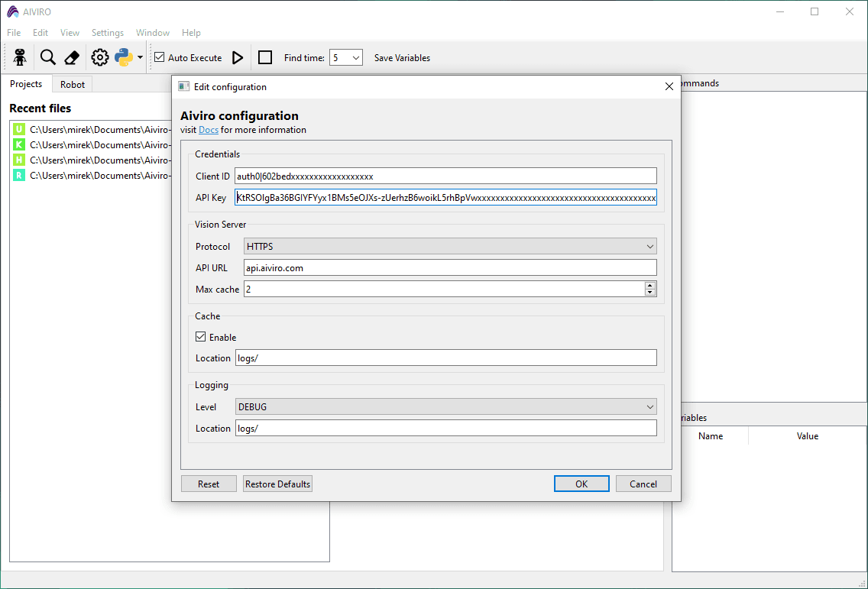Confirm configuration with OK button
Screen dimensions: 868x589
point(581,484)
